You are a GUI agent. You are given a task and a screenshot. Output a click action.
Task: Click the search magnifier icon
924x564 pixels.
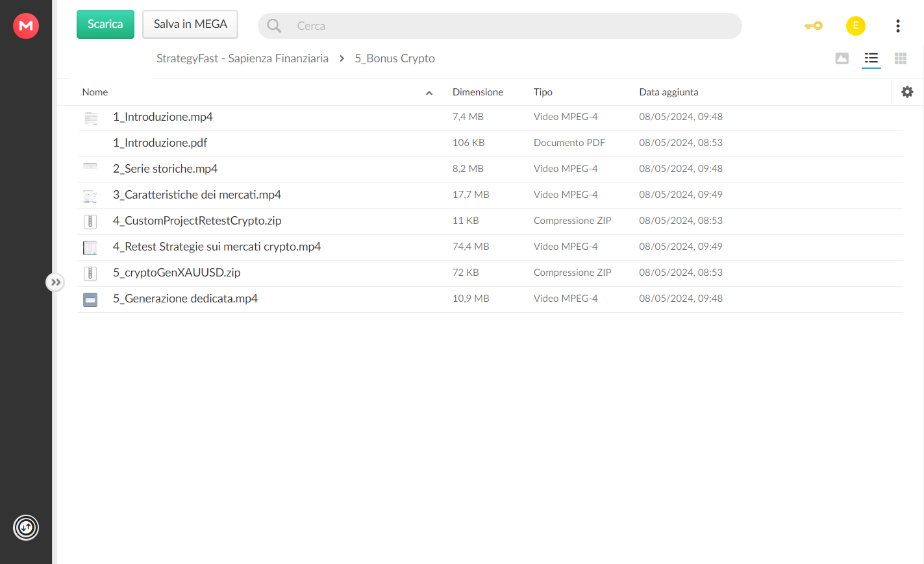(x=274, y=26)
